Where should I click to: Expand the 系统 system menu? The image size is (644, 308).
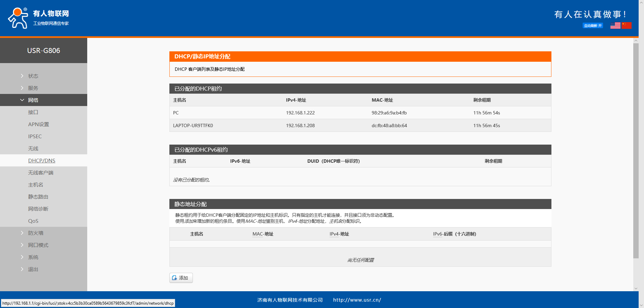(33, 257)
